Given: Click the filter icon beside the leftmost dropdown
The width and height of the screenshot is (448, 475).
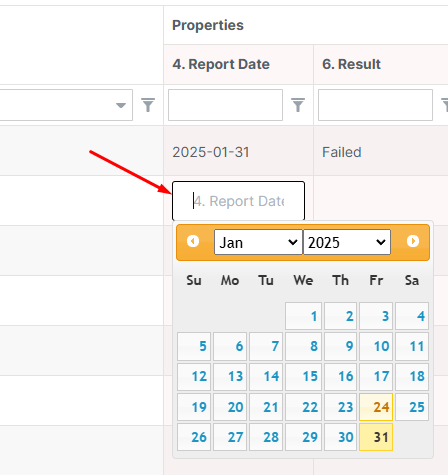Looking at the screenshot, I should pyautogui.click(x=148, y=105).
